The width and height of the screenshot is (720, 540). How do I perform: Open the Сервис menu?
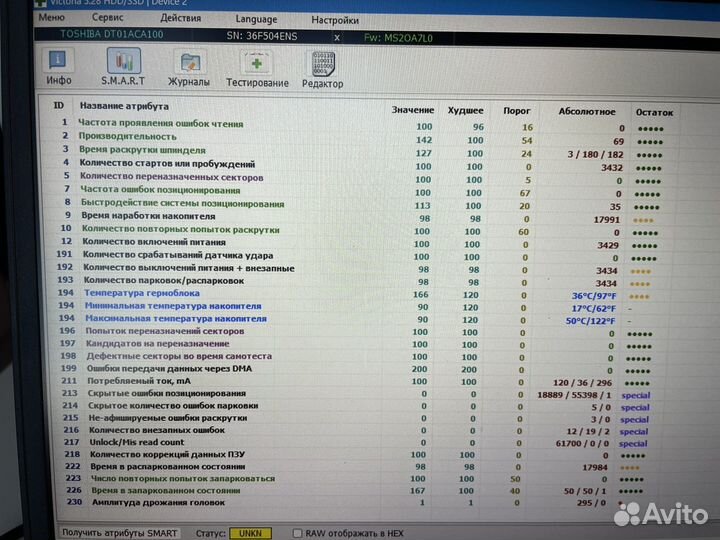(108, 18)
